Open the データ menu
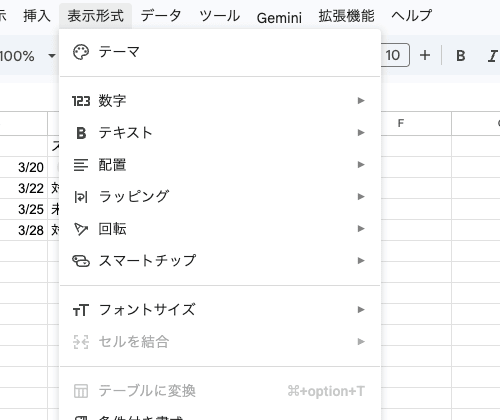Screen dimensions: 500x420 coord(161,16)
